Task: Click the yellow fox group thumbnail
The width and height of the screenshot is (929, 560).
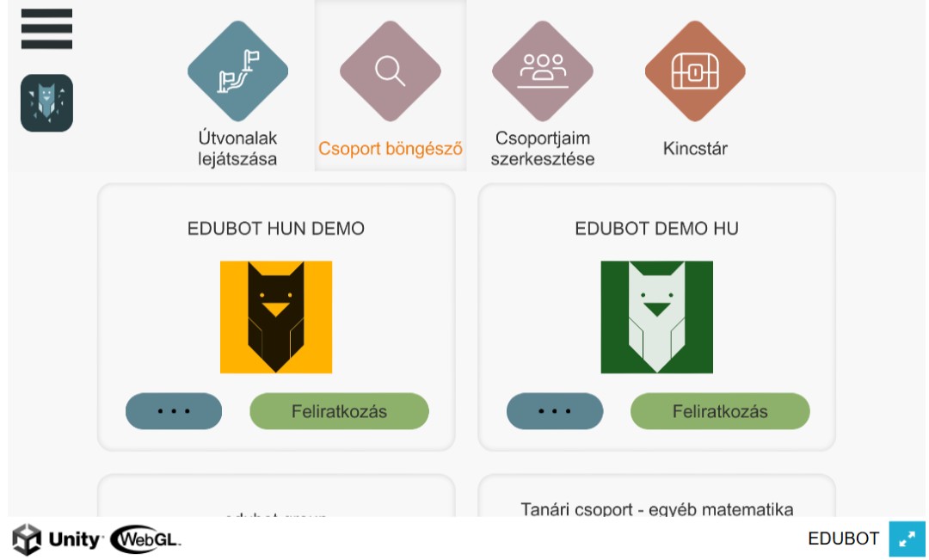Action: (x=276, y=317)
